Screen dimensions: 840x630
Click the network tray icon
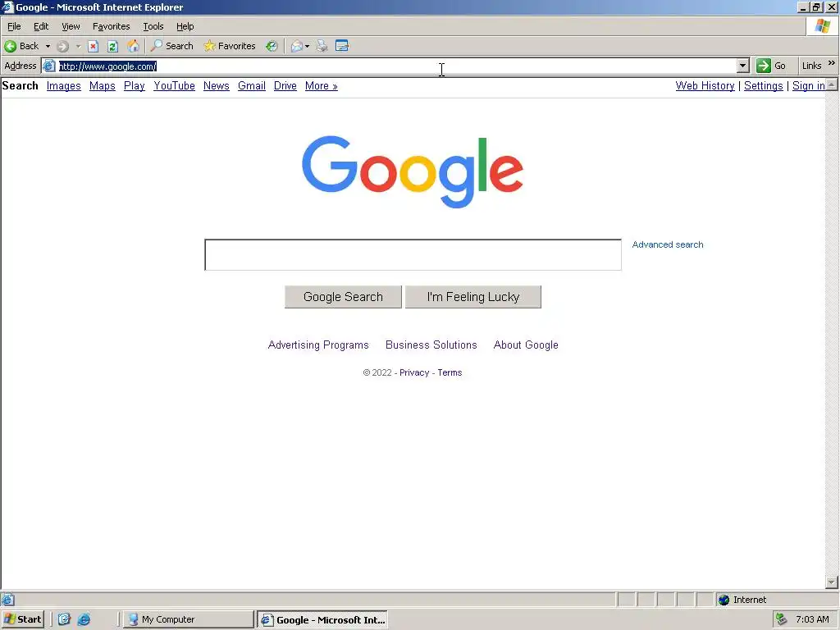click(782, 619)
